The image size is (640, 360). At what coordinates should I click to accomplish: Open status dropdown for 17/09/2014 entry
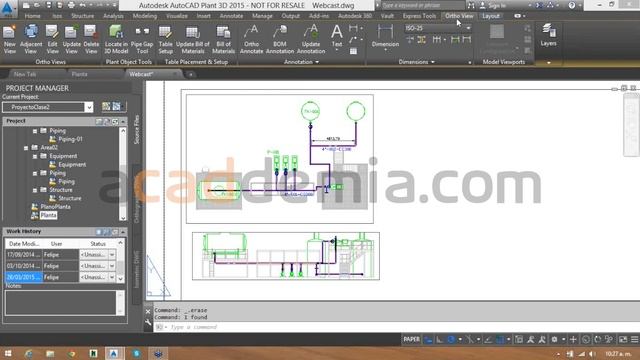point(112,255)
